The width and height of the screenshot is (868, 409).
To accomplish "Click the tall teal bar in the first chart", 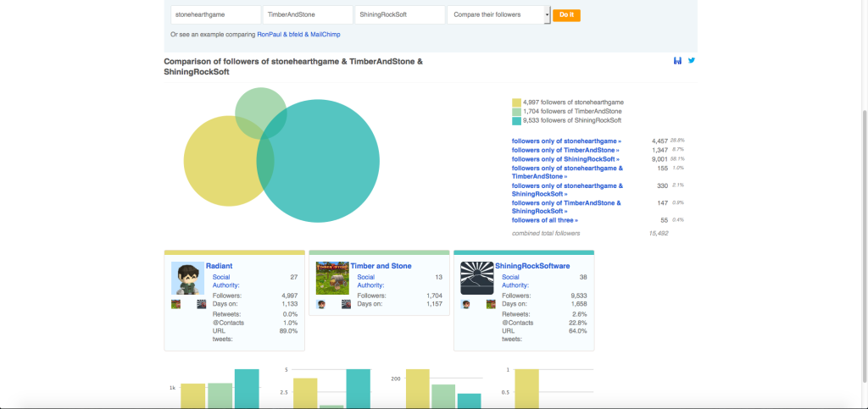I will point(247,388).
